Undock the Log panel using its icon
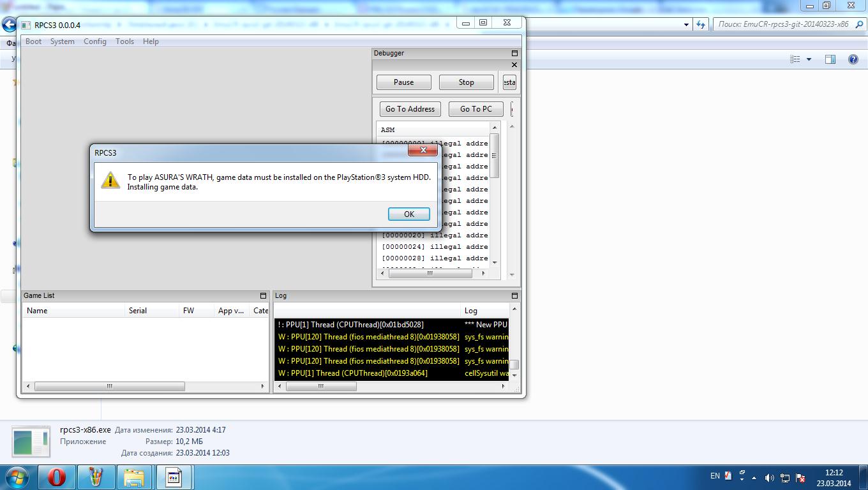This screenshot has height=490, width=868. click(514, 296)
